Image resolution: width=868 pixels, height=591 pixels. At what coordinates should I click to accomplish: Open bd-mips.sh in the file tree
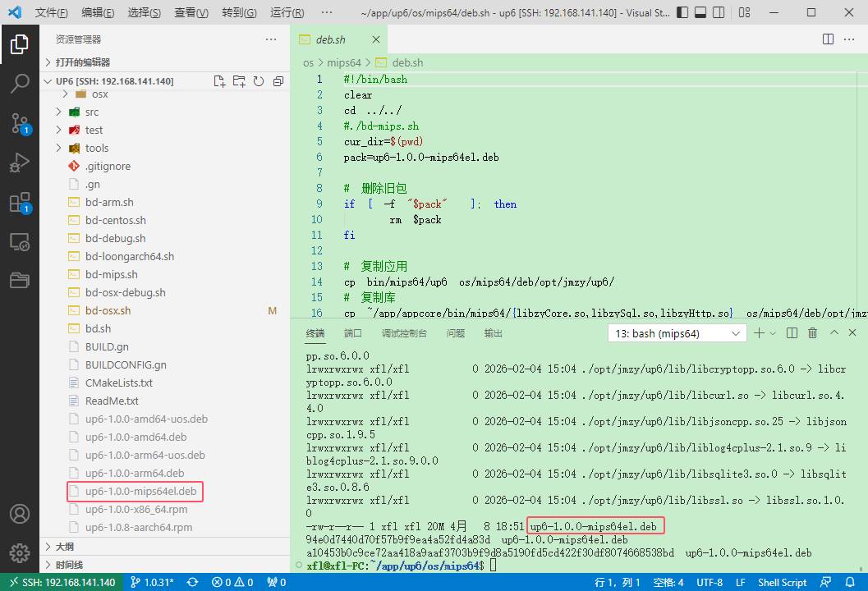click(111, 274)
